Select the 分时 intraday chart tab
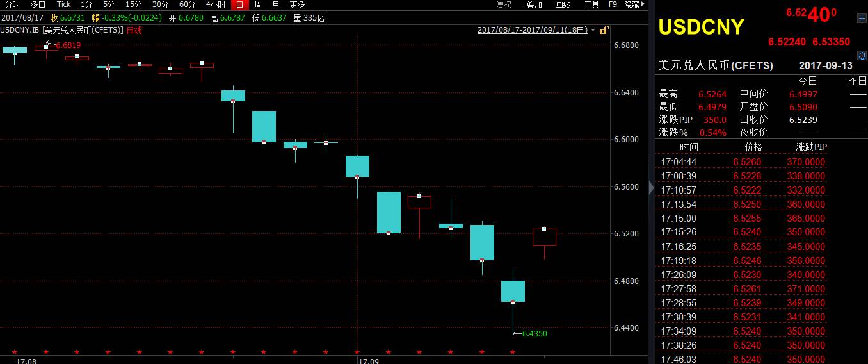Viewport: 868px width, 364px height. [x=13, y=4]
